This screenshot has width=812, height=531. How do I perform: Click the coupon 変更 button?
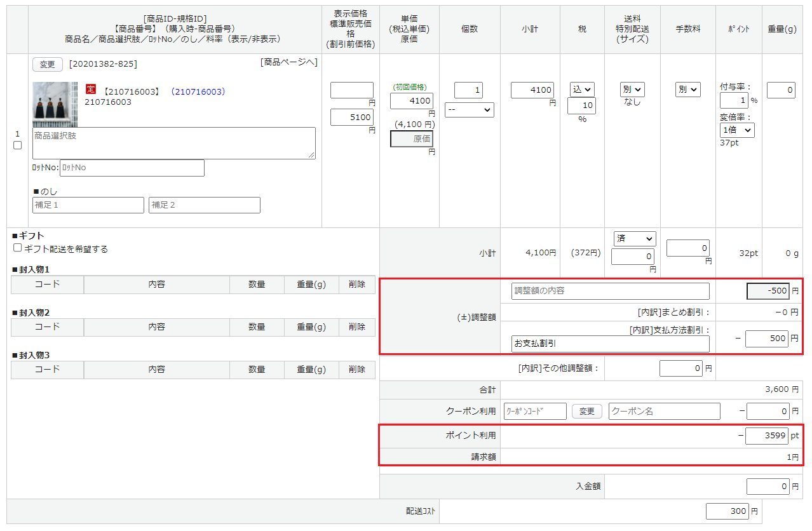(x=586, y=411)
